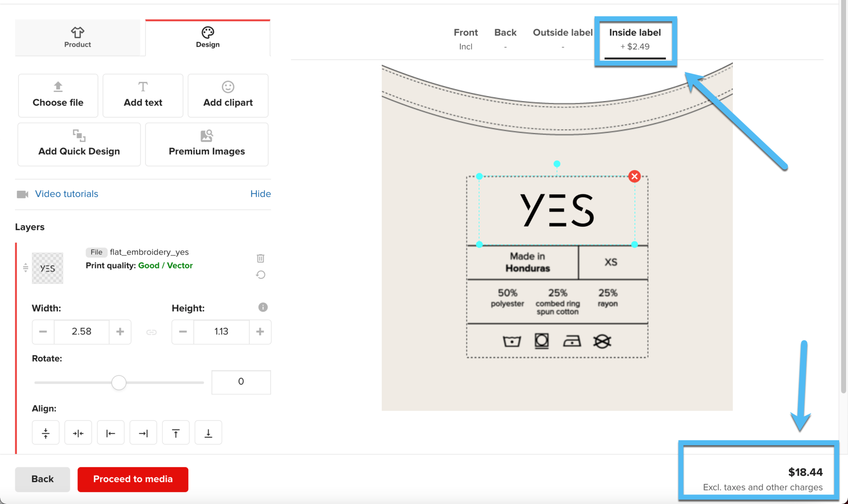Decrease height with the minus stepper

183,331
